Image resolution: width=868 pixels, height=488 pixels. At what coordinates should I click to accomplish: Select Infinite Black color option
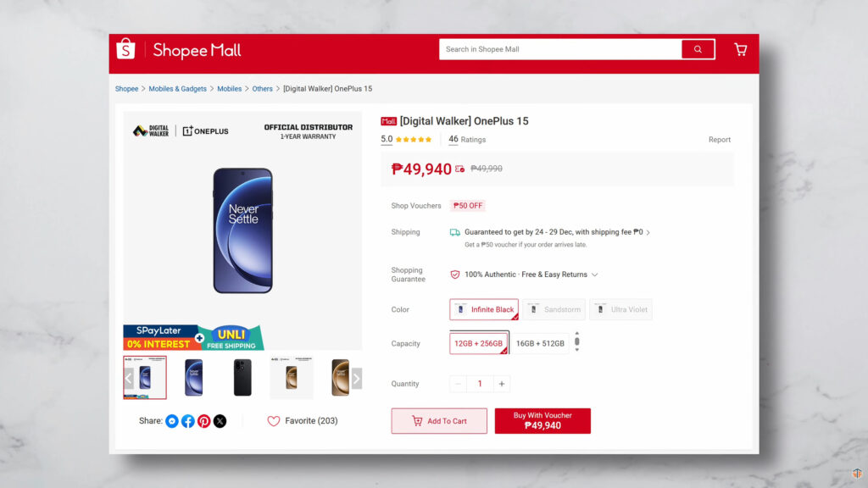[x=484, y=309]
